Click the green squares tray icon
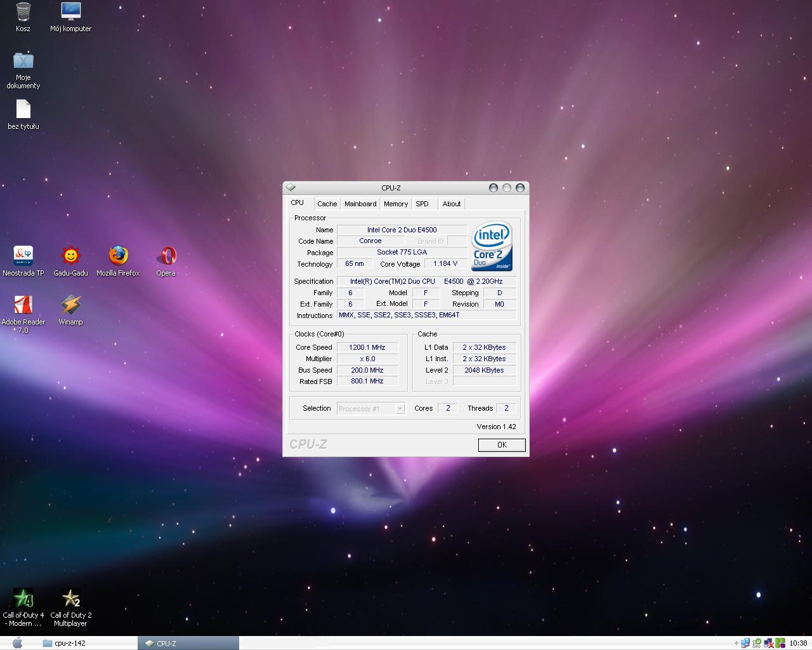Viewport: 812px width, 650px height. click(x=780, y=643)
